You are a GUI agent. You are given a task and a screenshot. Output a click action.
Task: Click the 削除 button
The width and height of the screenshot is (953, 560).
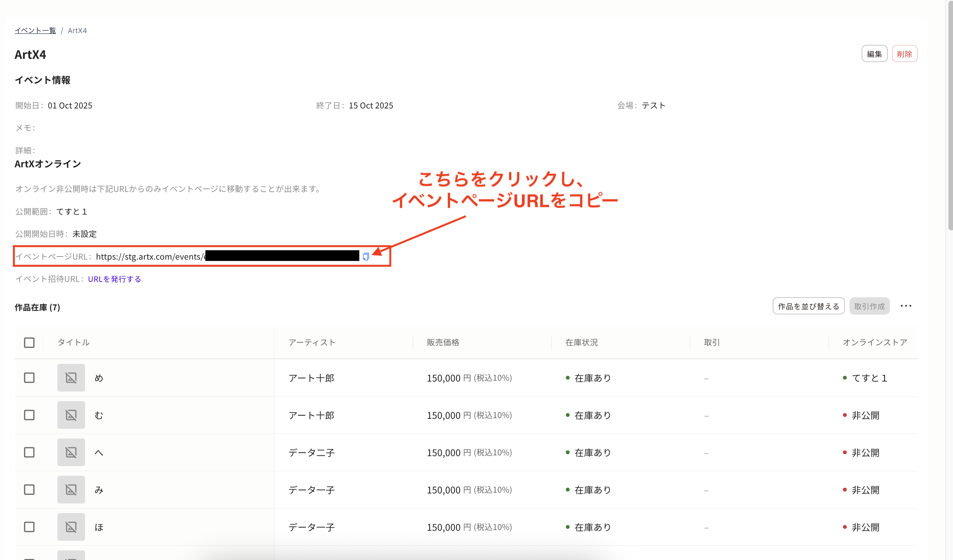click(x=905, y=53)
